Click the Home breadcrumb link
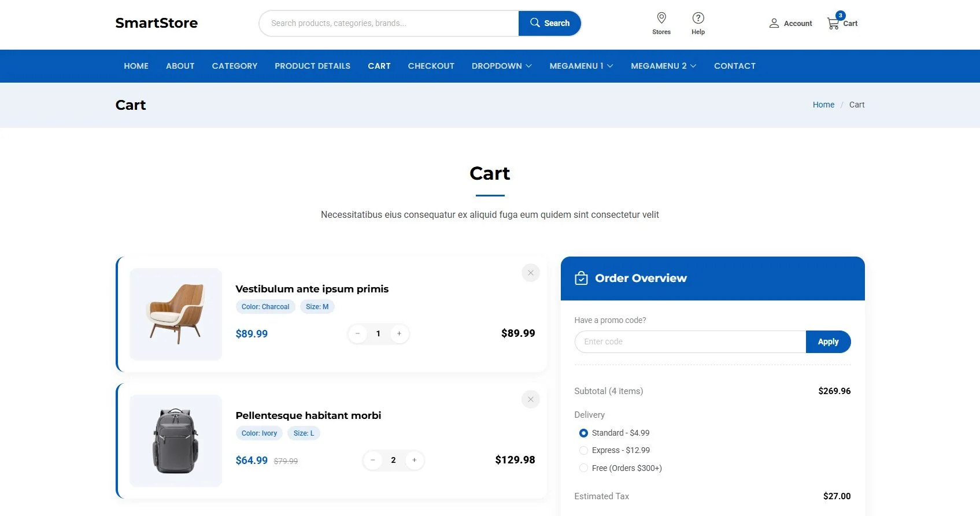This screenshot has height=516, width=980. point(823,105)
